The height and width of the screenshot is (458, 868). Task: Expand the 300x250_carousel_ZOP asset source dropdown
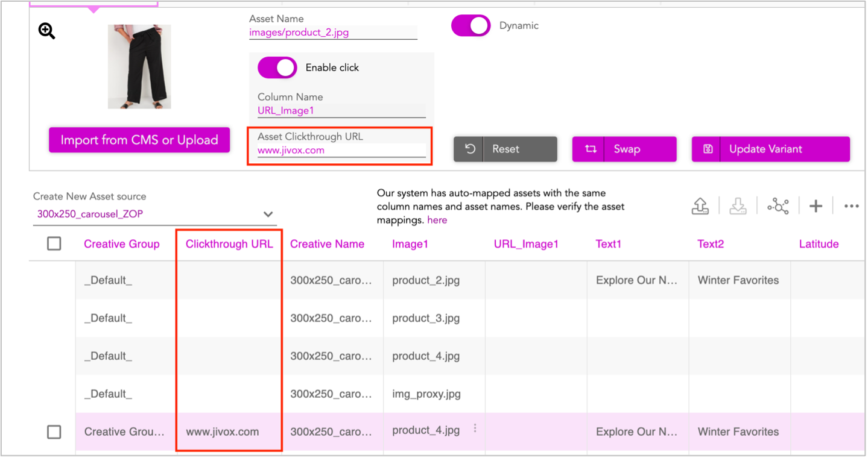click(x=268, y=214)
